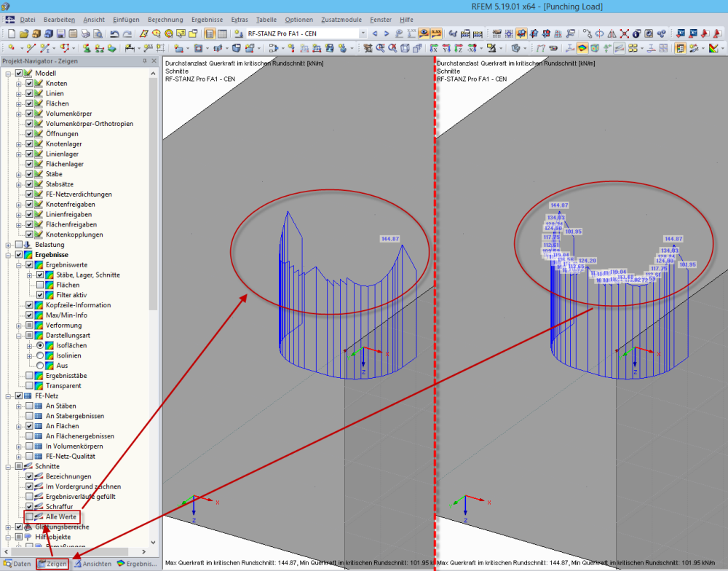Select the Kopfzeile-Information tree item
Screen dimensions: 728x571
(78, 305)
